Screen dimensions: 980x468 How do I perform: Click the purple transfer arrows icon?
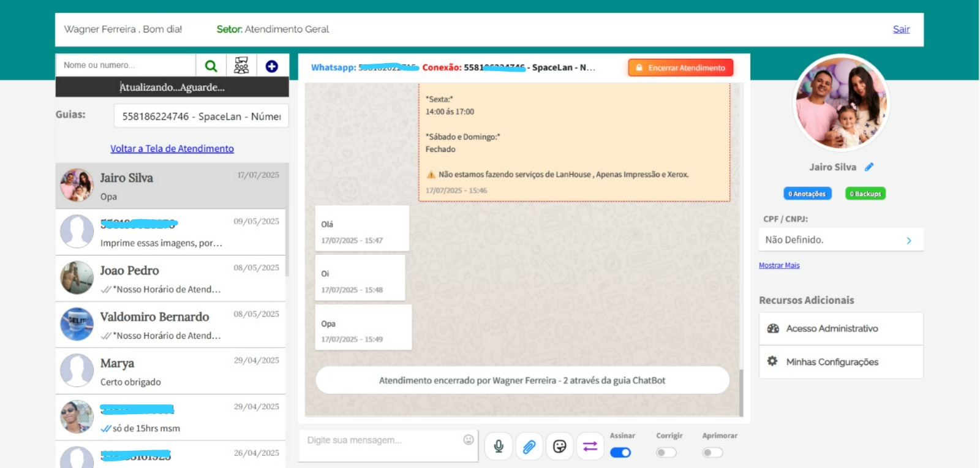(590, 447)
